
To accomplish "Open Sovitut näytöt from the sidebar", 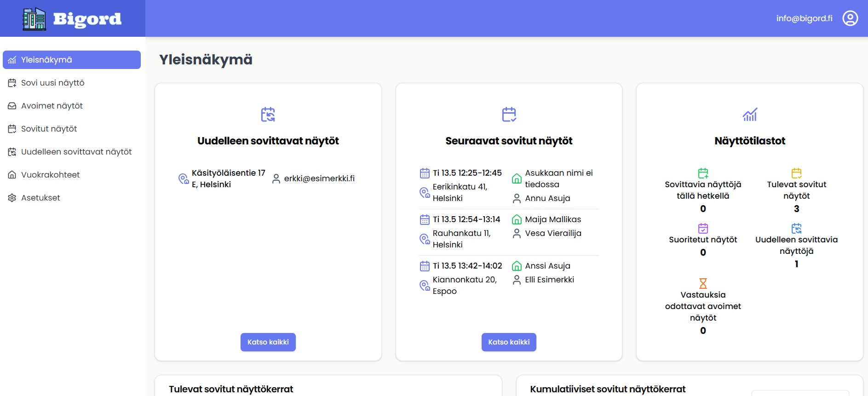I will [49, 129].
